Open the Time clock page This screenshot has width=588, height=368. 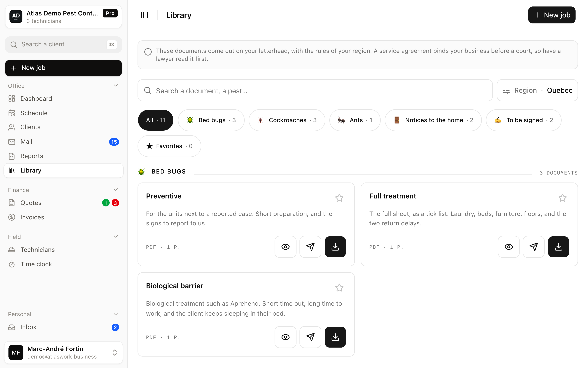pyautogui.click(x=36, y=264)
